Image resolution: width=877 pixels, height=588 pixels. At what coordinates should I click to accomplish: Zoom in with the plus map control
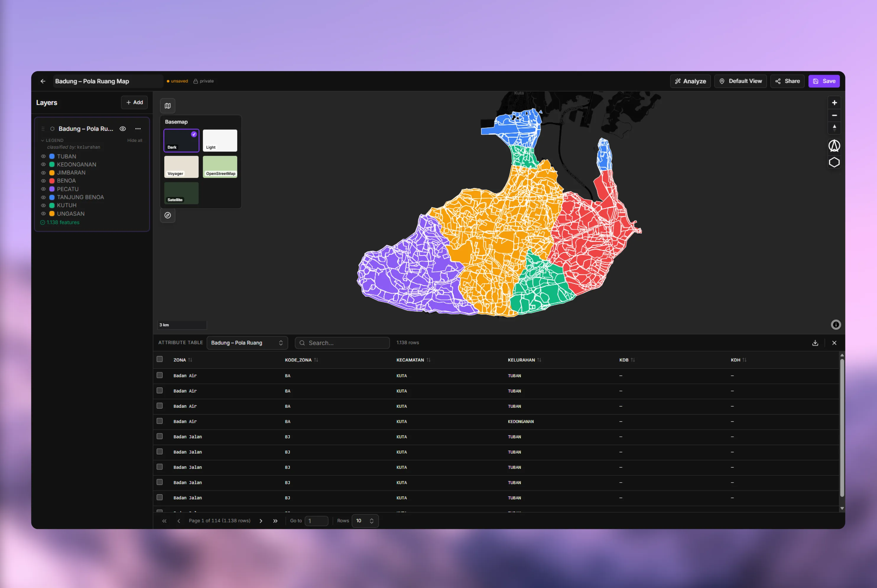834,103
